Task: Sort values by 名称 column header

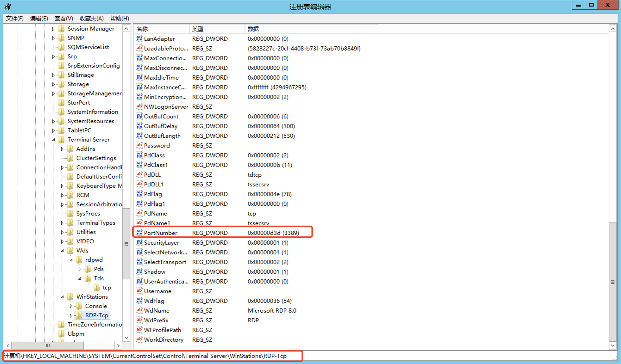Action: [x=162, y=29]
